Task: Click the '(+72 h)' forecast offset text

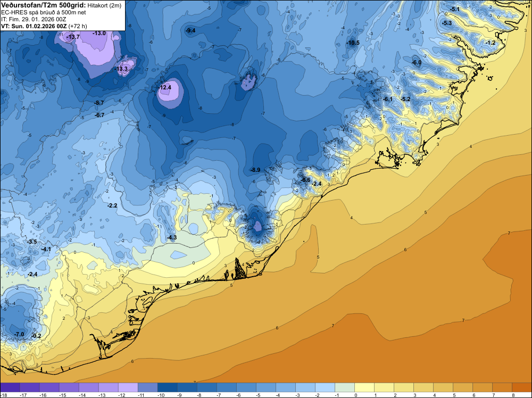Action: (77, 26)
